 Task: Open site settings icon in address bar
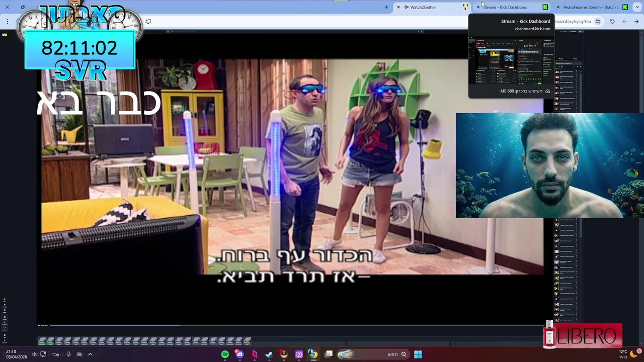(598, 22)
